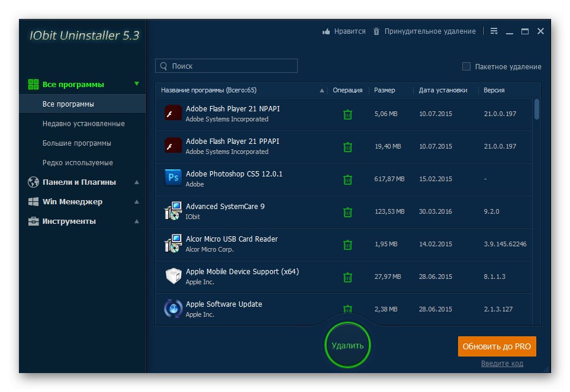Click the Принудительное удаление trash icon
The image size is (570, 392).
pos(376,31)
